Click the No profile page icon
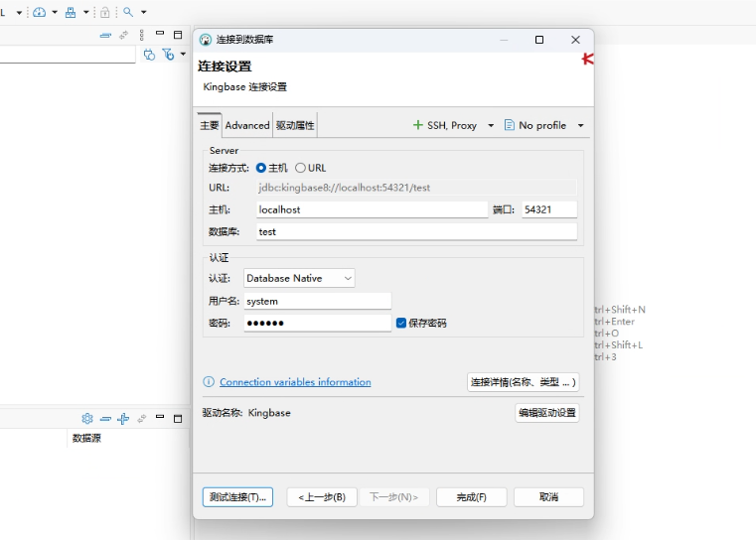 510,125
